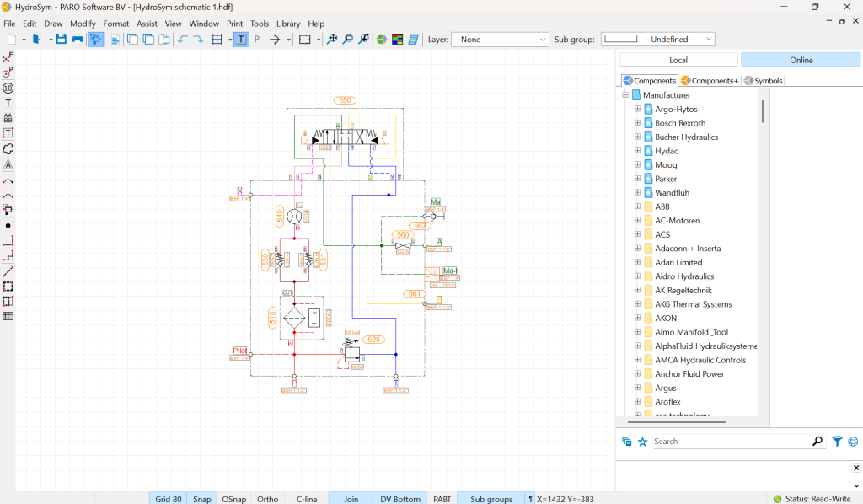Expand the Parker manufacturer node
This screenshot has width=863, height=504.
coord(637,179)
